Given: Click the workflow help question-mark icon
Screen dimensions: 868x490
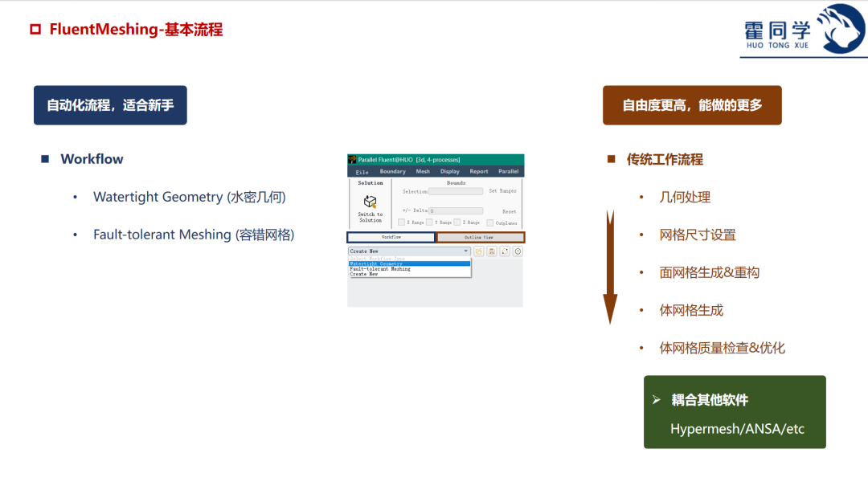Looking at the screenshot, I should 518,251.
